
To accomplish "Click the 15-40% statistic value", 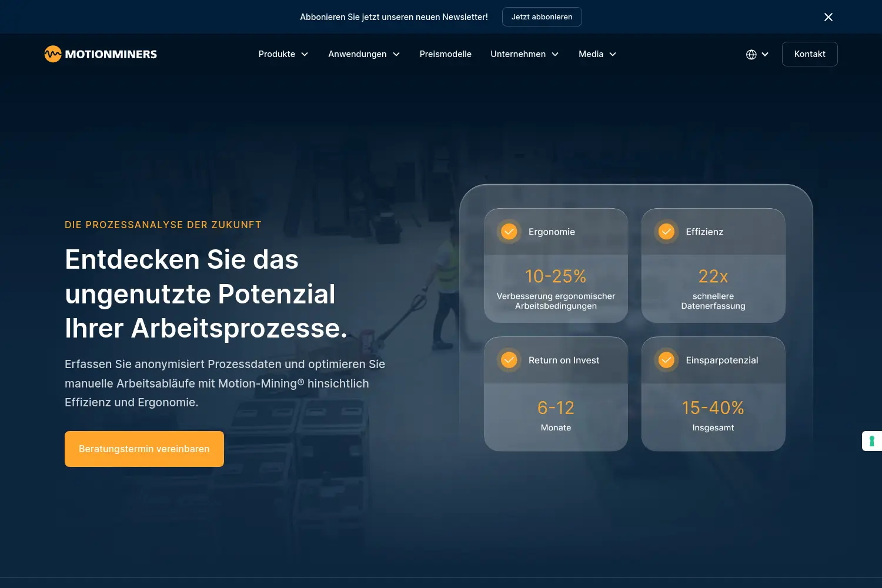I will tap(713, 407).
